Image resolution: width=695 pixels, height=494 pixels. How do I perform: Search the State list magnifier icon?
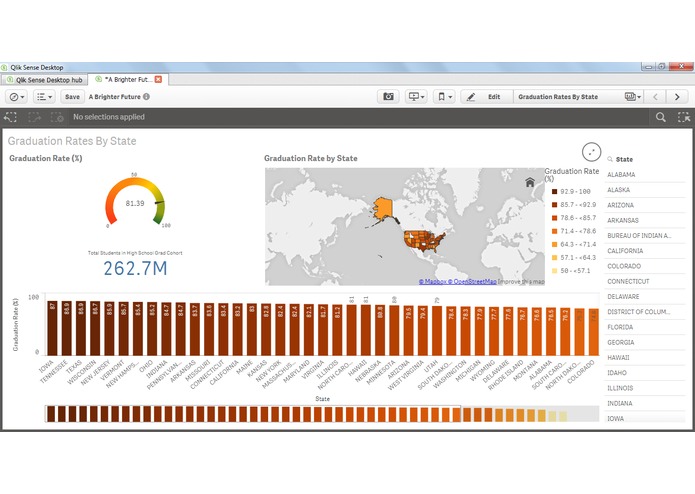pos(610,159)
